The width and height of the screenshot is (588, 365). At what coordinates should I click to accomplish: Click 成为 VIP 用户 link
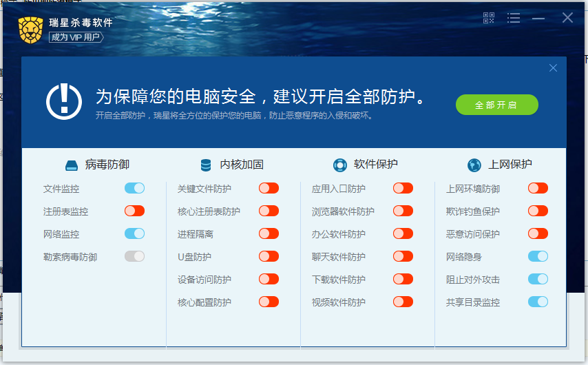tap(76, 37)
